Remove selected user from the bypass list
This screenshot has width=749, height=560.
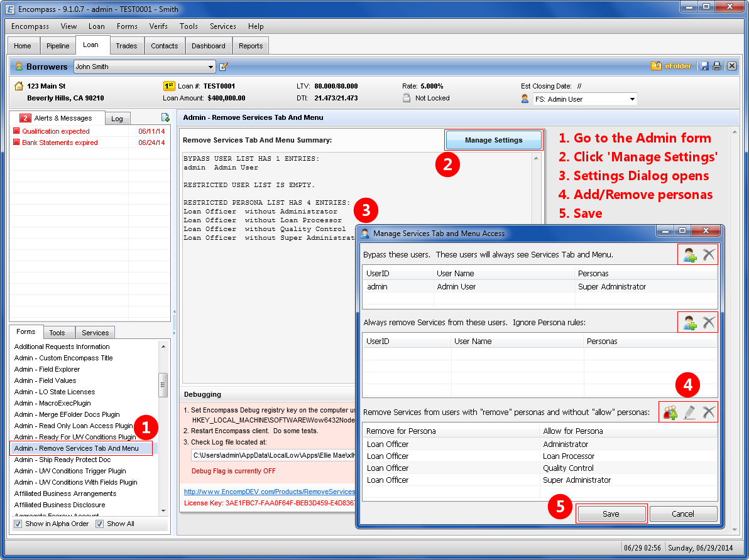pos(709,255)
